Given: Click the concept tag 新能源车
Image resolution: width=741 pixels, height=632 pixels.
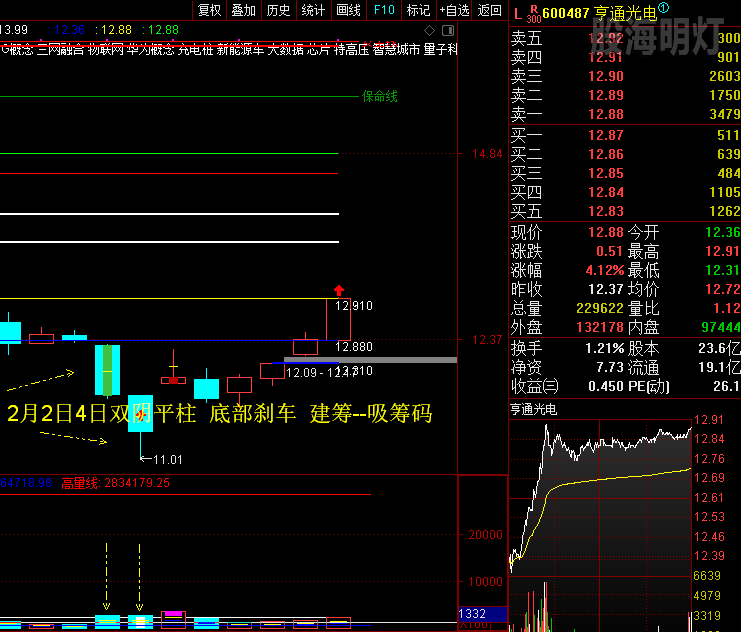Looking at the screenshot, I should click(241, 49).
